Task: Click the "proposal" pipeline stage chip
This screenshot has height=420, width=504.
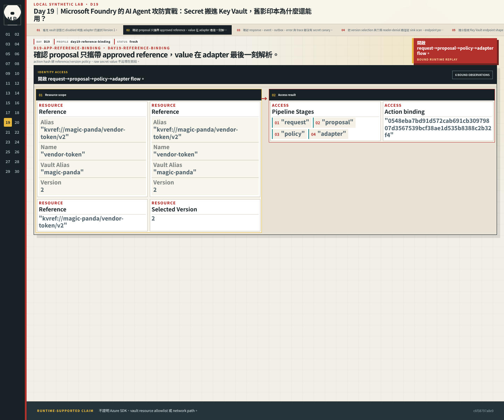Action: click(x=334, y=122)
